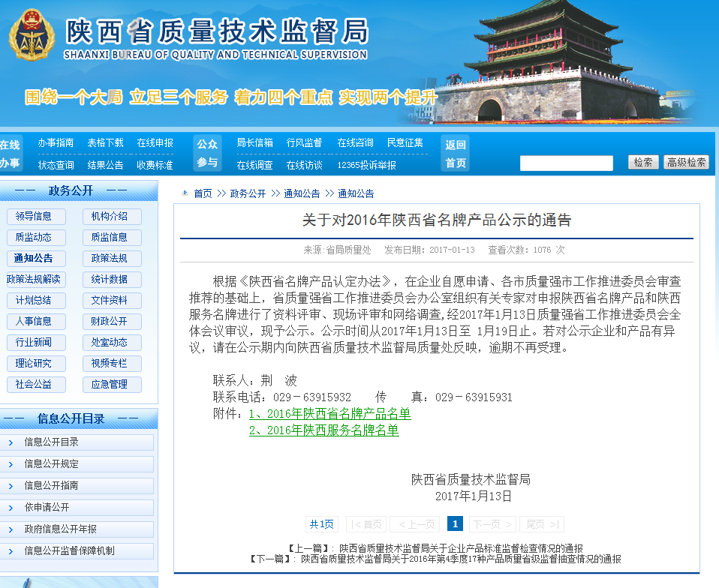The width and height of the screenshot is (719, 588).
Task: Click the national emblem logo in header
Action: click(x=32, y=35)
